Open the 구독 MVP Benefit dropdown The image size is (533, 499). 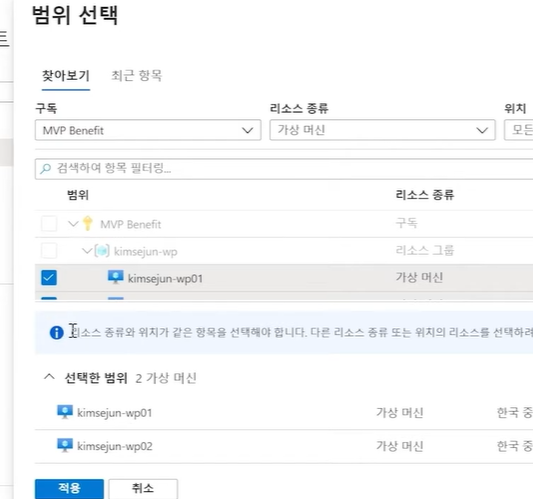pyautogui.click(x=148, y=130)
